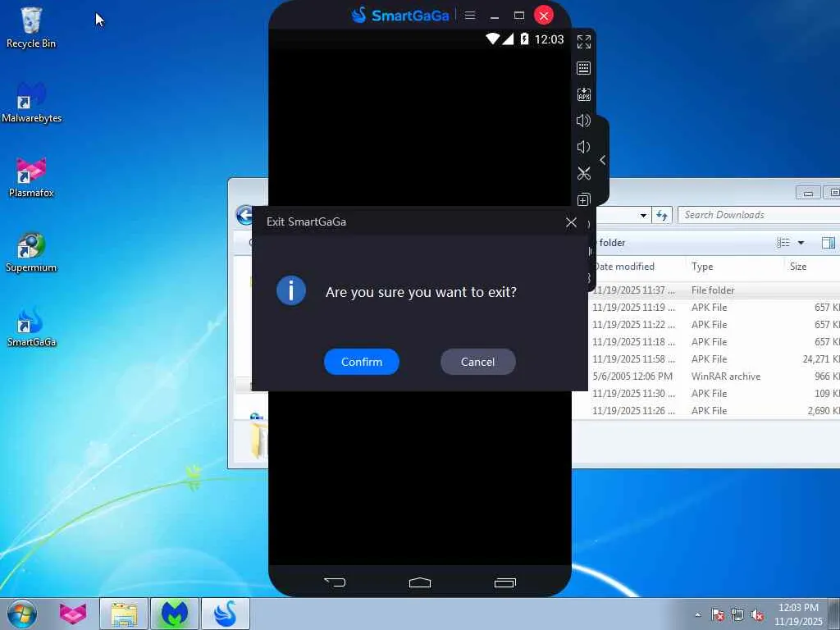Image resolution: width=840 pixels, height=630 pixels.
Task: Select the WinRAR archive row in Explorer
Action: (714, 376)
